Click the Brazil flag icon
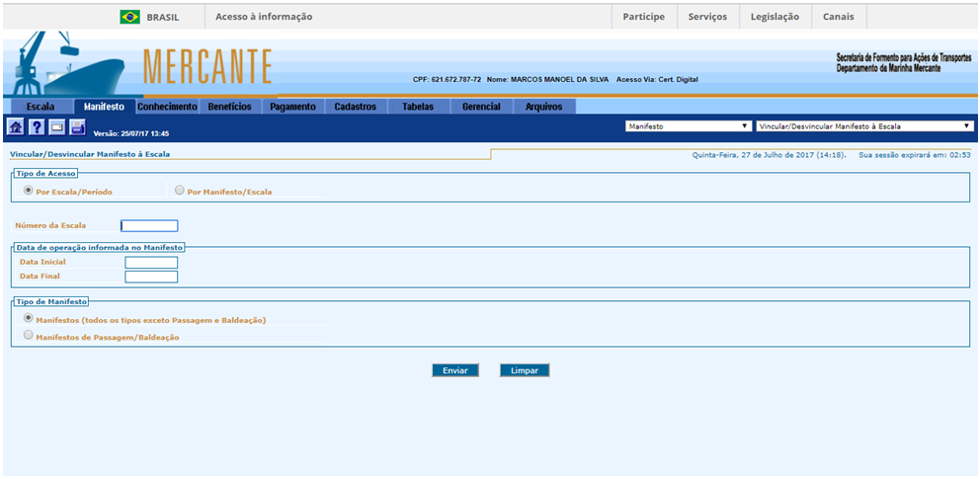Image resolution: width=980 pixels, height=479 pixels. [x=129, y=17]
